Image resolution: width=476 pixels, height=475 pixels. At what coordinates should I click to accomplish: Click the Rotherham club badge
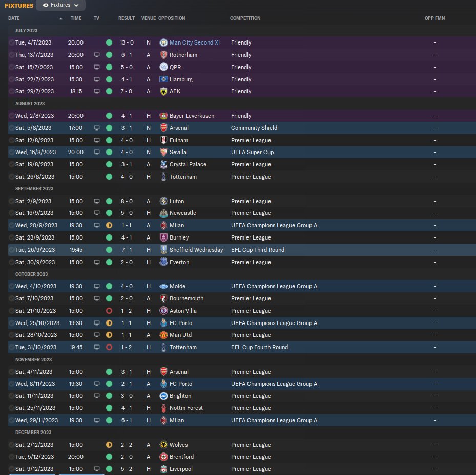pos(163,55)
